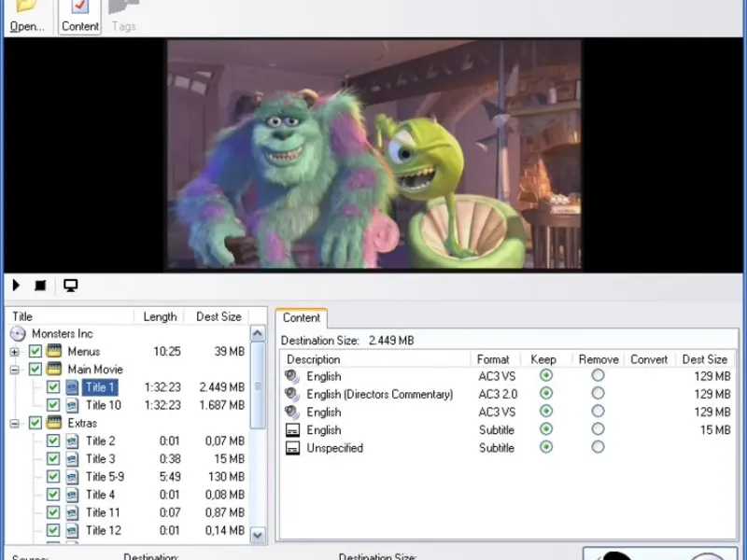Uncheck the Title 10 checkbox
This screenshot has height=560, width=747.
53,405
